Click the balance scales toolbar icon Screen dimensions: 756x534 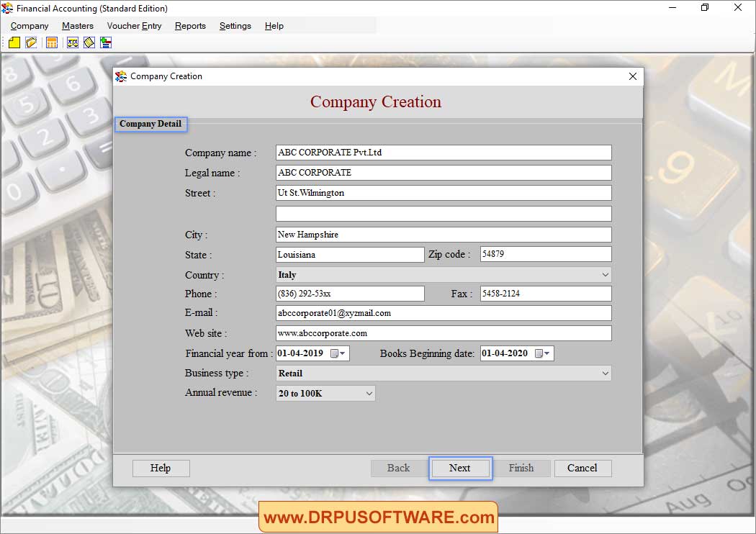[x=73, y=42]
